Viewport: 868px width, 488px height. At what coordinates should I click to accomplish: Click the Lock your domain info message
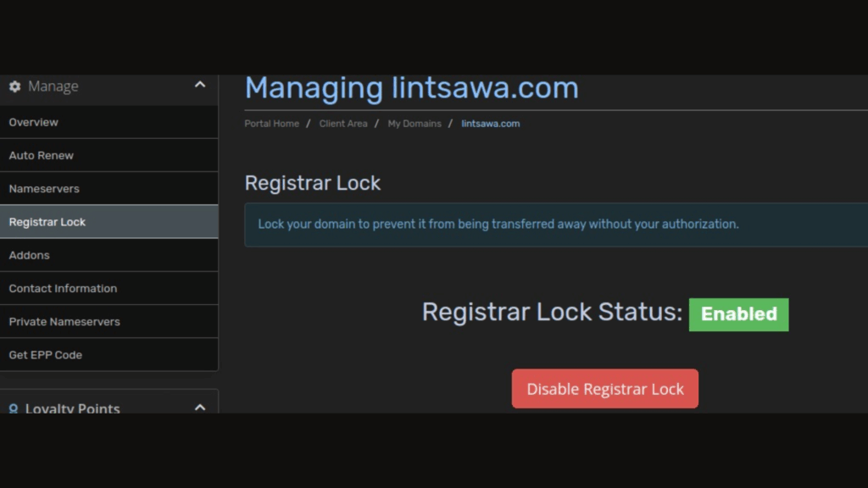[x=498, y=224]
